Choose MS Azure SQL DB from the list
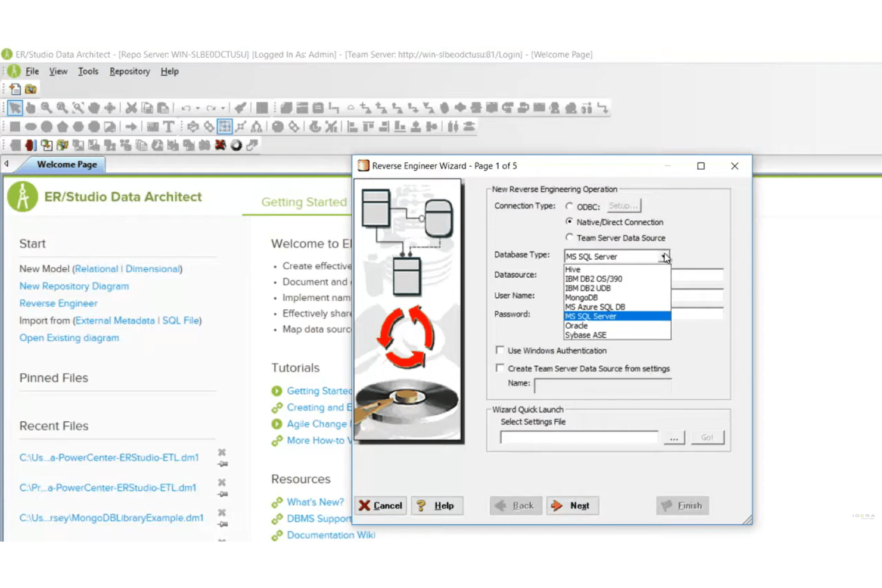This screenshot has width=882, height=588. [617, 307]
